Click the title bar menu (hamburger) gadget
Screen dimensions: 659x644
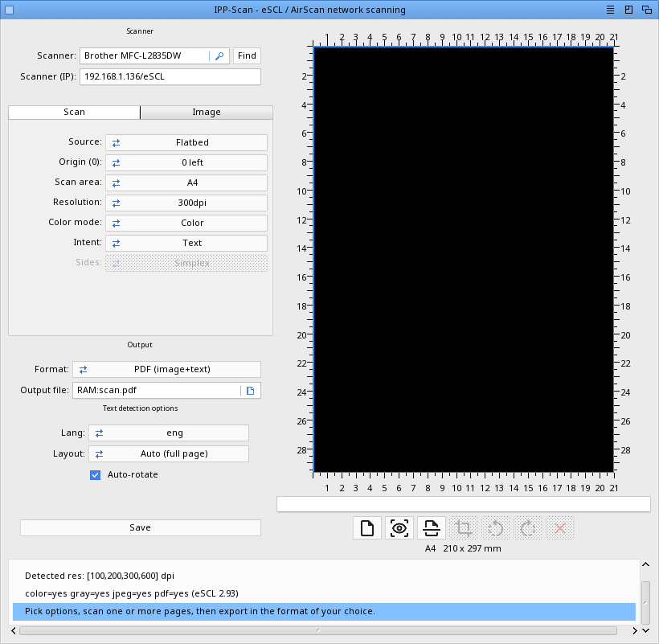pyautogui.click(x=610, y=10)
